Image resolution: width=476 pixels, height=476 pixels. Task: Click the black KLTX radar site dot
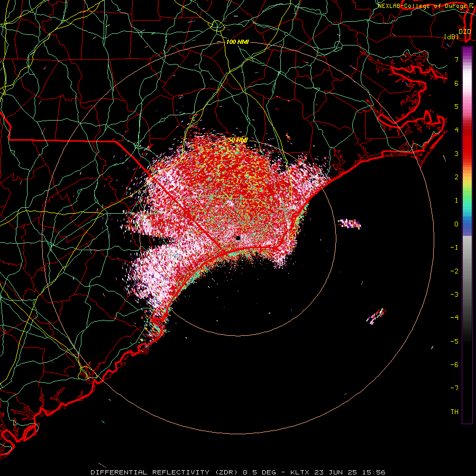coord(238,237)
